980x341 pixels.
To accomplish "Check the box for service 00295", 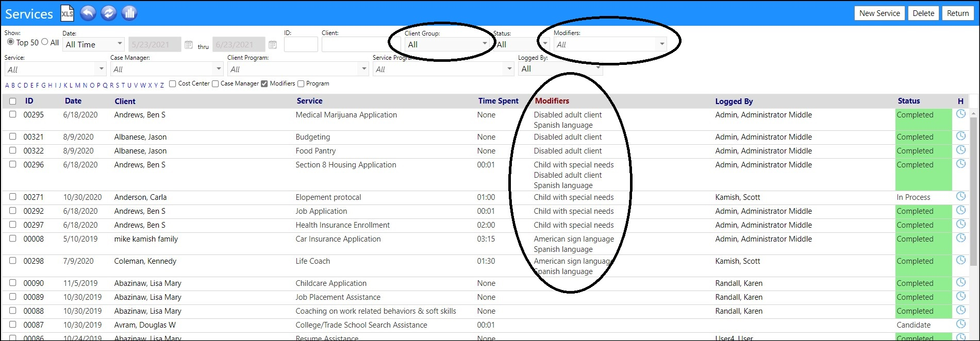I will tap(12, 114).
